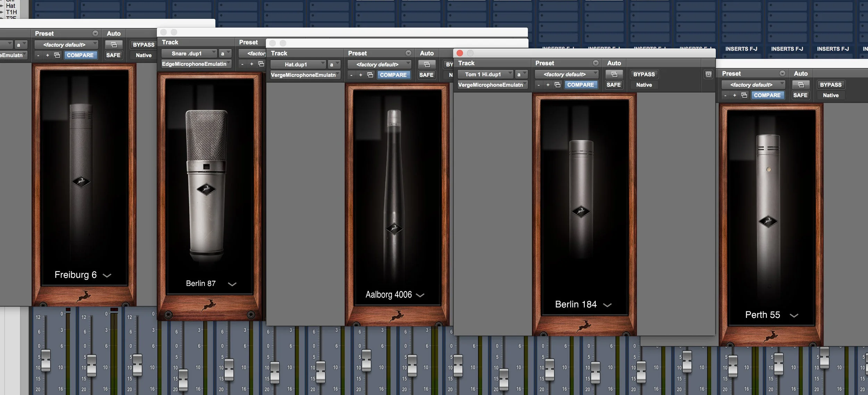Screen dimensions: 868x395
Task: Click next preset plus in Perth 55 window
Action: pyautogui.click(x=735, y=95)
